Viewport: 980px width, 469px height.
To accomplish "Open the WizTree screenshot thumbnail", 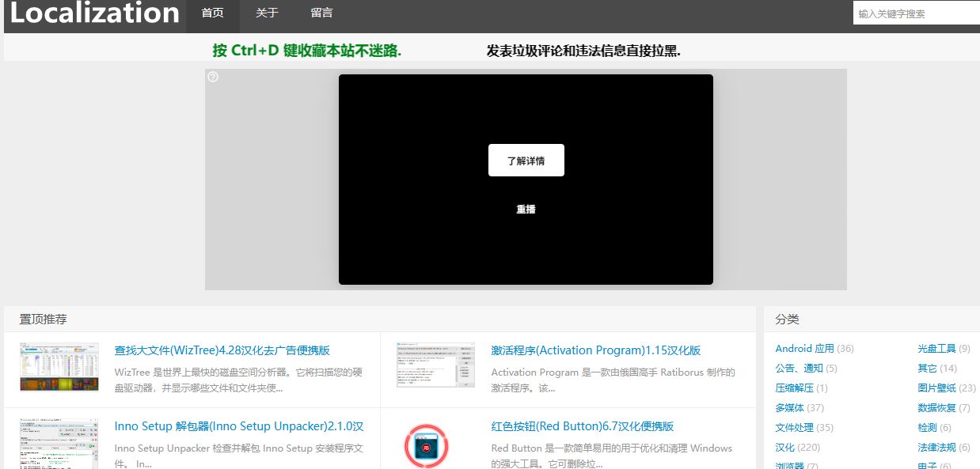I will point(59,367).
